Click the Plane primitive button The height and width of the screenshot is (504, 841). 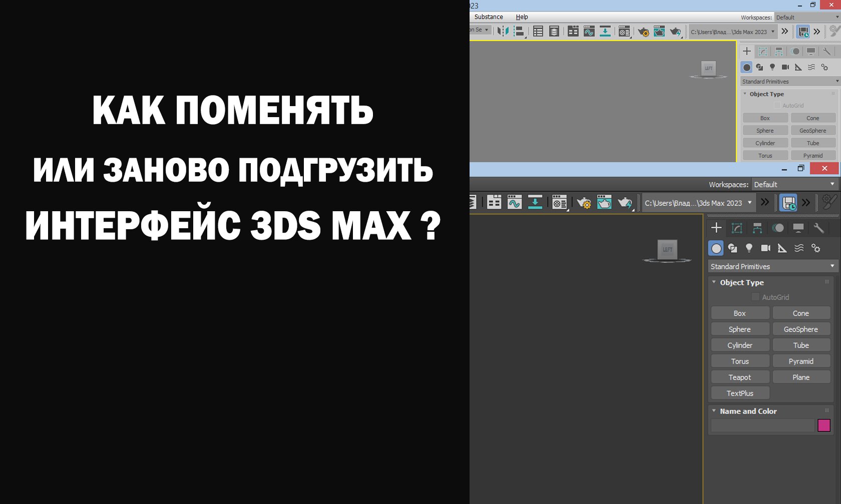[801, 377]
